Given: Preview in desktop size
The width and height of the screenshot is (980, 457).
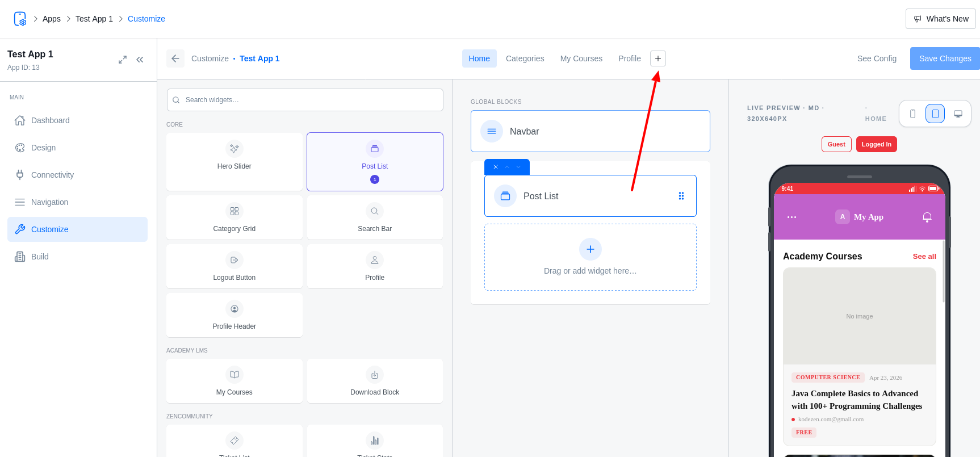Looking at the screenshot, I should tap(958, 114).
